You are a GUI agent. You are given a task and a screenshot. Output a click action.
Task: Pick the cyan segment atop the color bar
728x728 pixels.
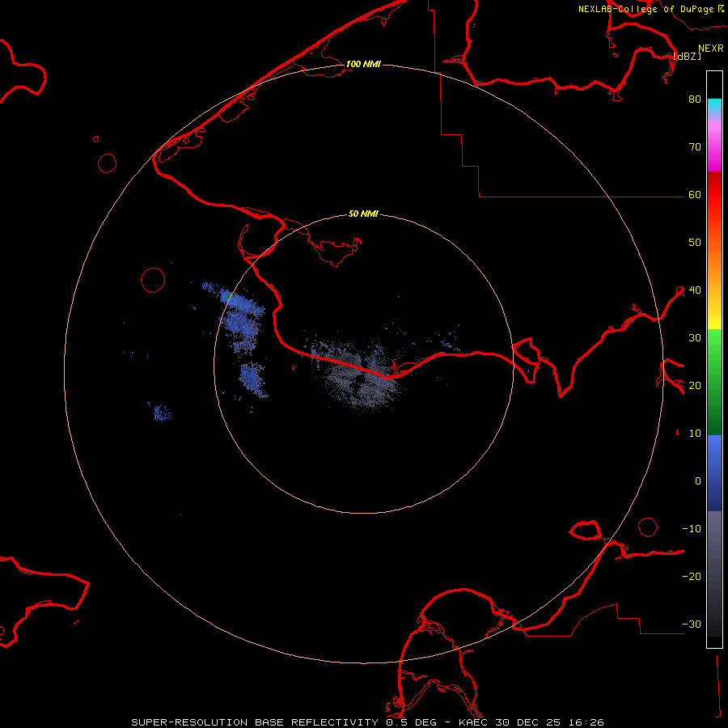pos(714,106)
